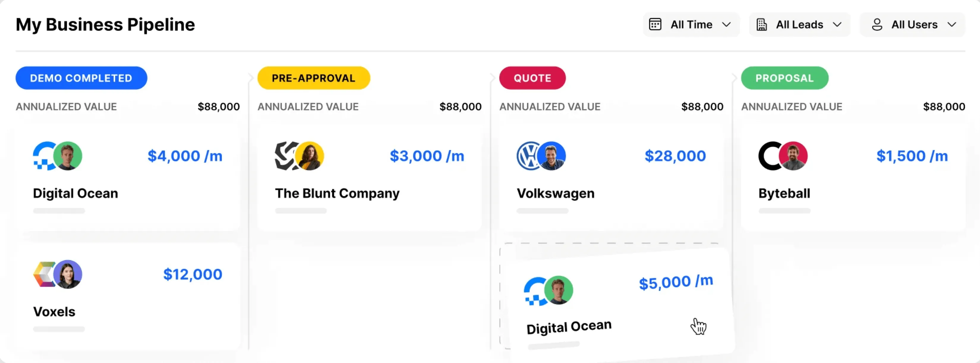The image size is (980, 363).
Task: Click the QUOTE stage label
Action: click(532, 78)
